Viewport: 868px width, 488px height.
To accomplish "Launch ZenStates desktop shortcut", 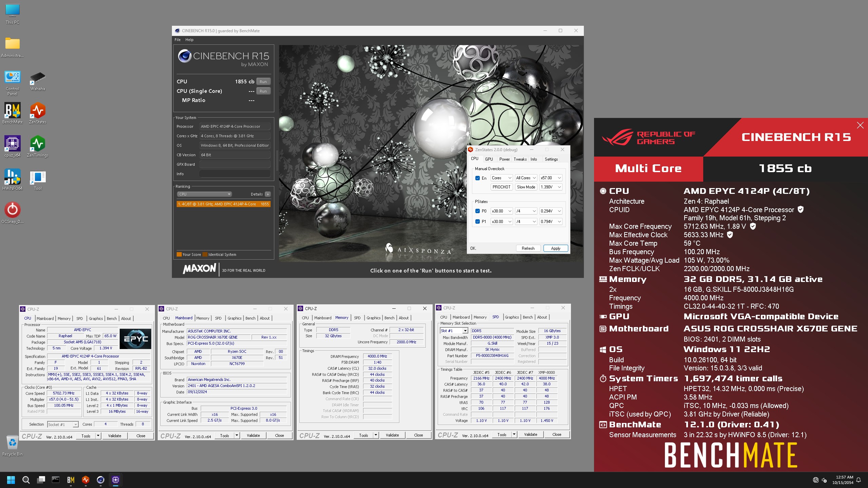I will (38, 114).
